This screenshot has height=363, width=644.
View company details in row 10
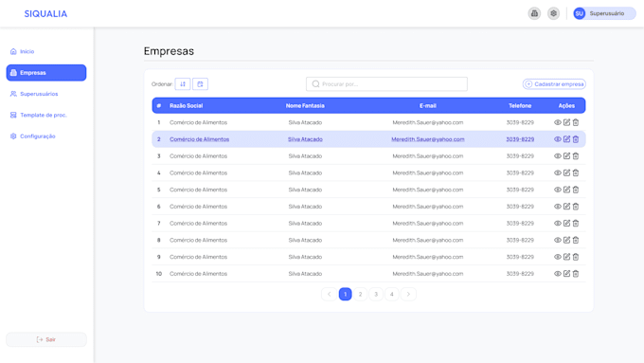pyautogui.click(x=557, y=274)
